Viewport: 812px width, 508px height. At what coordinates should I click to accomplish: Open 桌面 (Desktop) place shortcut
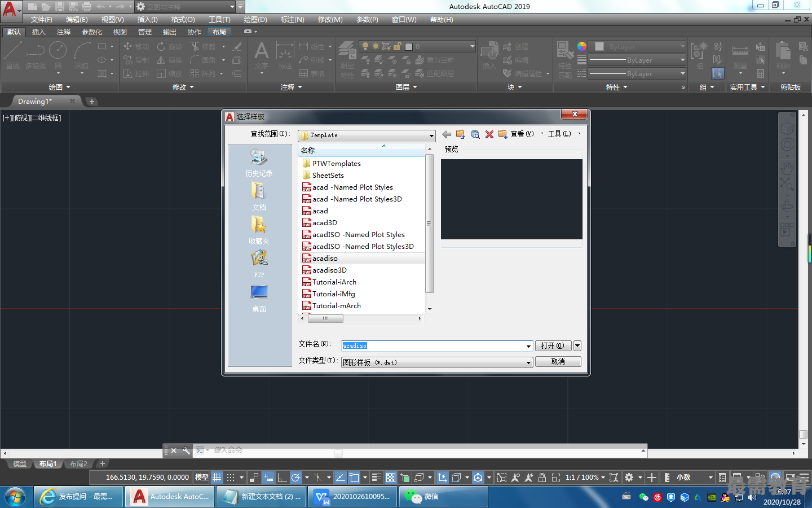(259, 298)
